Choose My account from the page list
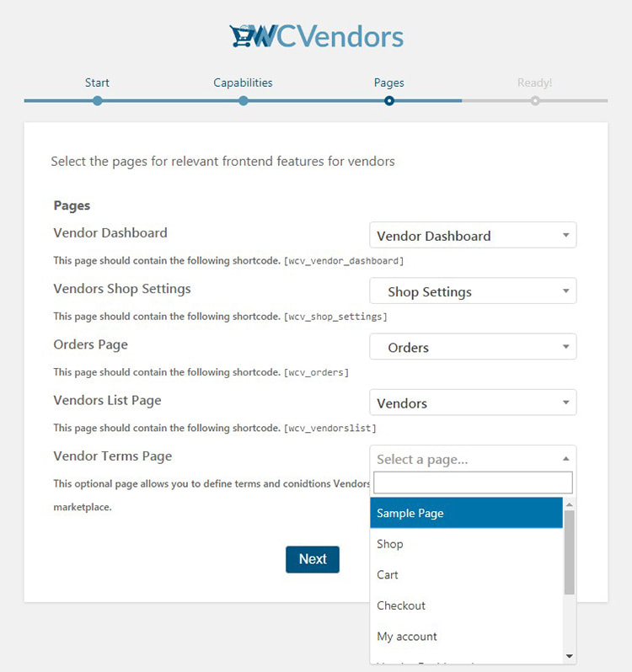Viewport: 632px width, 672px height. [x=466, y=636]
